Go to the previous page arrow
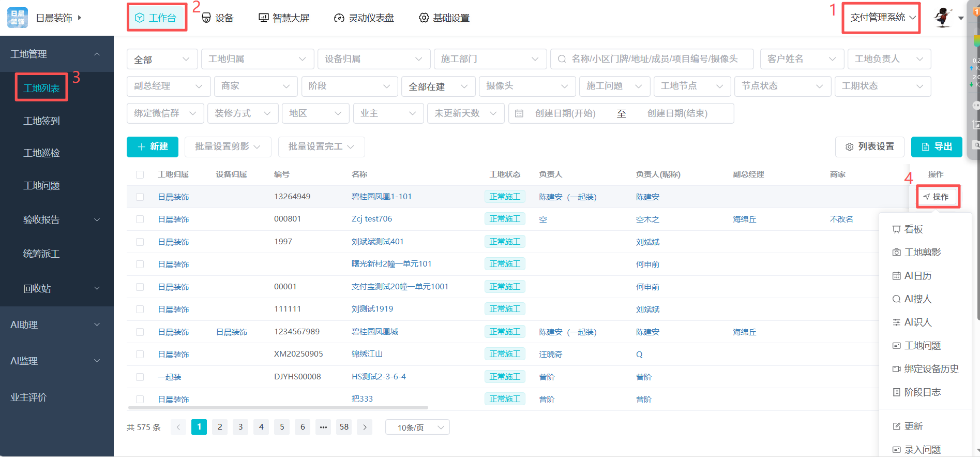Screen dimensions: 980x457 [x=178, y=427]
